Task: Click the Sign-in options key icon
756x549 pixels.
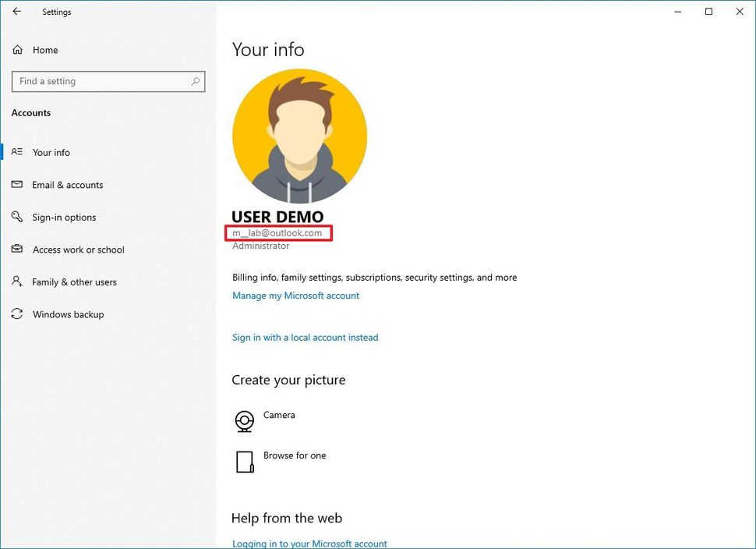Action: click(x=17, y=218)
